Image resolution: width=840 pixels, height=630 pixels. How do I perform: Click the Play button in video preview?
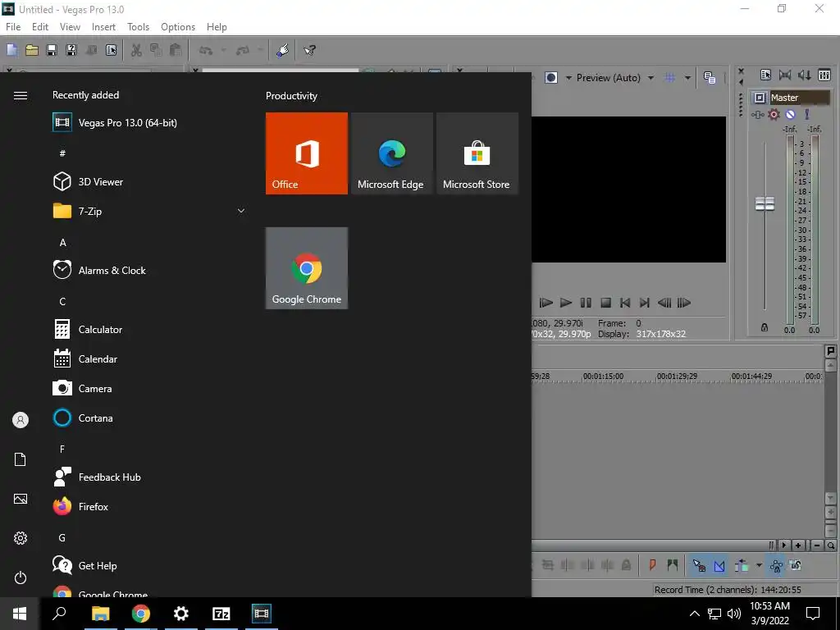[x=566, y=303]
